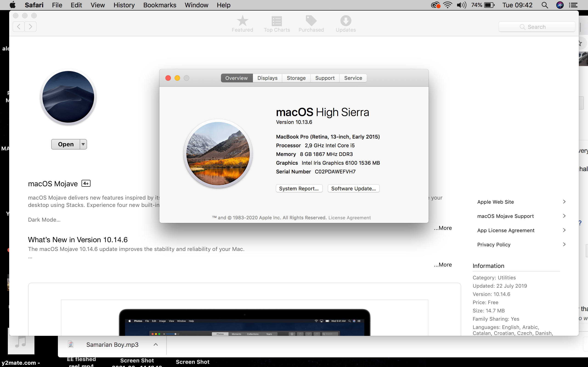Click the System Report button

tap(299, 188)
